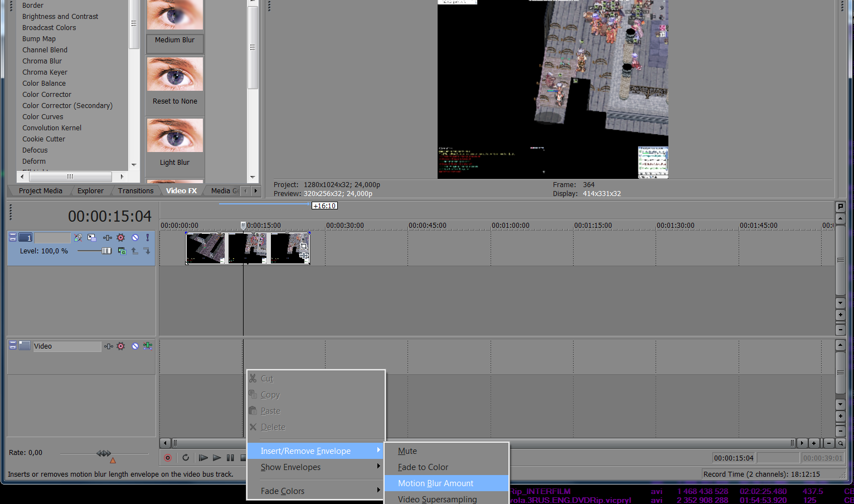Toggle Loop Playback in transport bar
The width and height of the screenshot is (854, 504).
tap(186, 458)
